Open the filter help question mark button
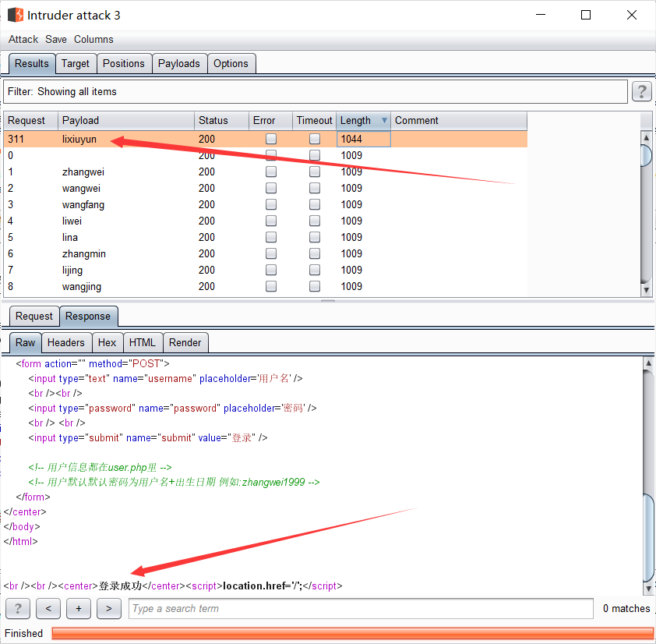 click(x=642, y=91)
